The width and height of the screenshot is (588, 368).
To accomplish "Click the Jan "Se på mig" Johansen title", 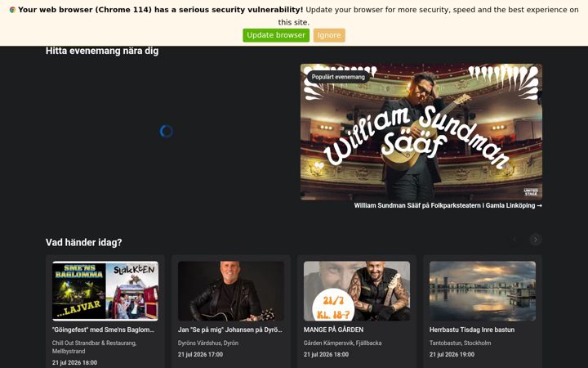I will [229, 330].
